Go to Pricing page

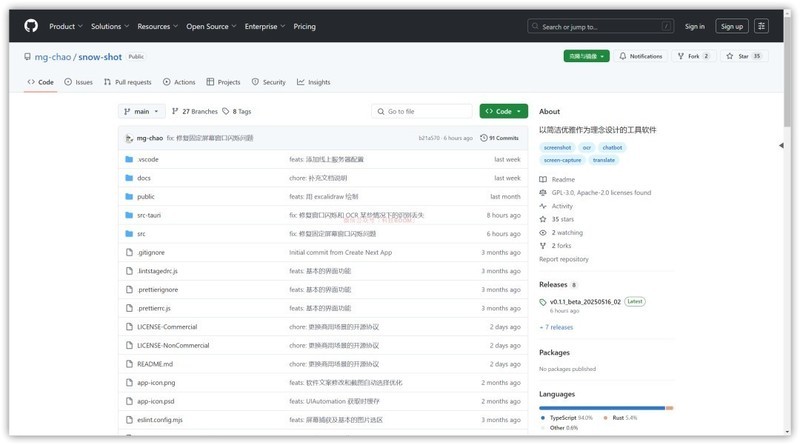[x=304, y=27]
